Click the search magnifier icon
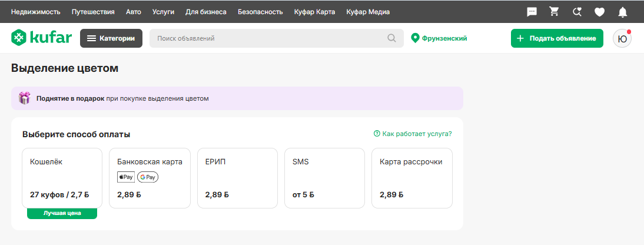Screen dimensions: 644x245 [x=392, y=38]
